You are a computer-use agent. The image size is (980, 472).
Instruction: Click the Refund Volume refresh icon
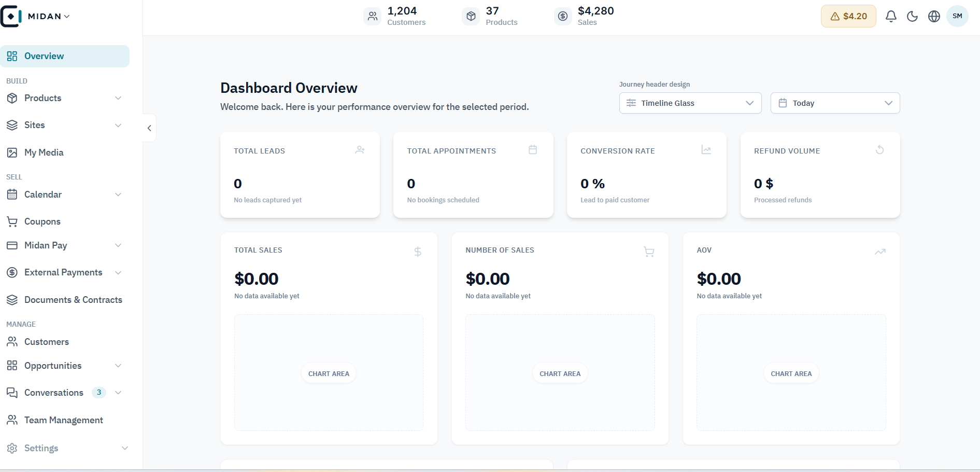coord(879,150)
